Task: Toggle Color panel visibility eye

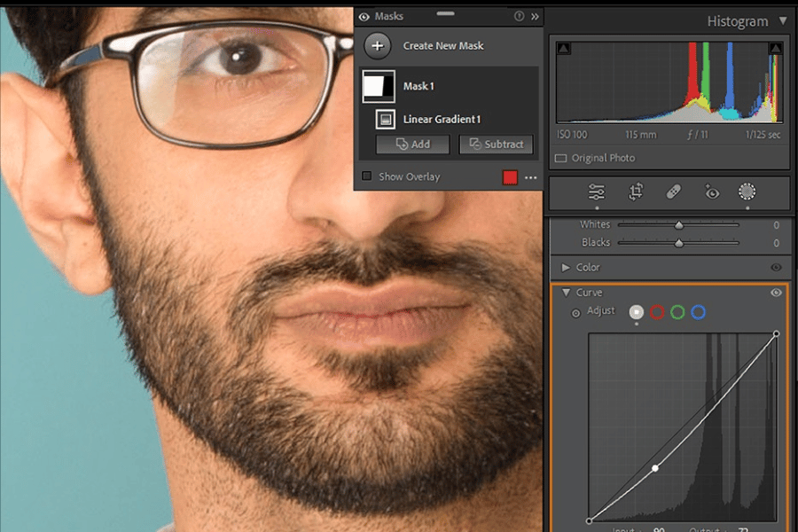Action: click(x=777, y=267)
